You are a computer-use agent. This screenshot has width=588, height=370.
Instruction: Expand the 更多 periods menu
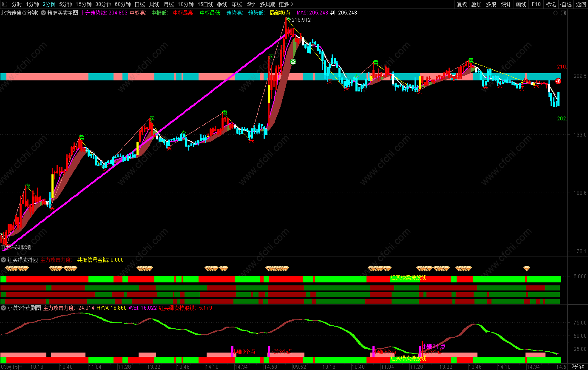(x=286, y=4)
